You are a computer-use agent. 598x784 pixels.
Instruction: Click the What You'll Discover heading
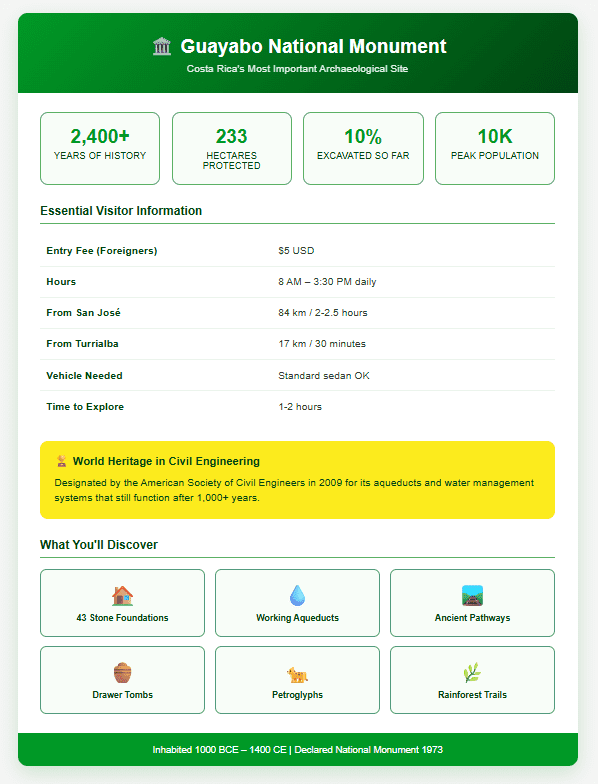[x=99, y=544]
